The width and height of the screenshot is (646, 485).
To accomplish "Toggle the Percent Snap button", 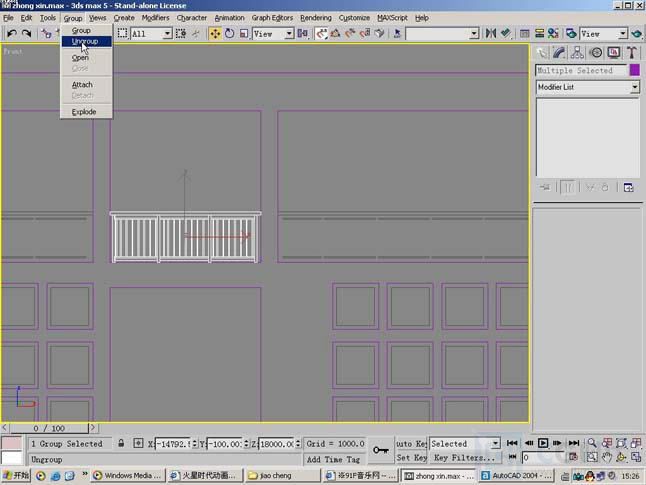I will pyautogui.click(x=351, y=33).
